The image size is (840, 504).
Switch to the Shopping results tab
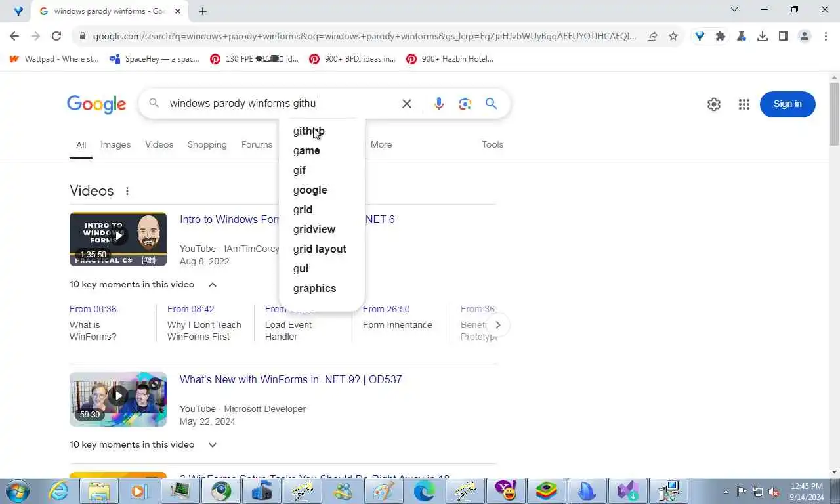click(x=207, y=145)
